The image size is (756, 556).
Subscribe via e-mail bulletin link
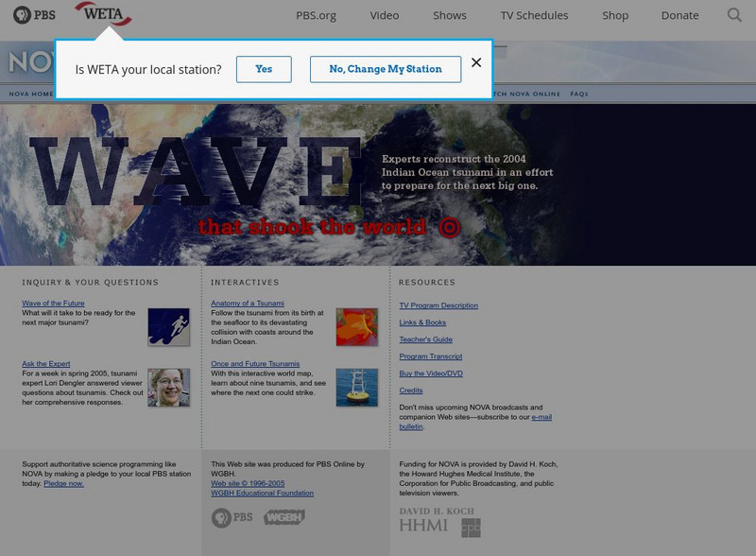541,417
